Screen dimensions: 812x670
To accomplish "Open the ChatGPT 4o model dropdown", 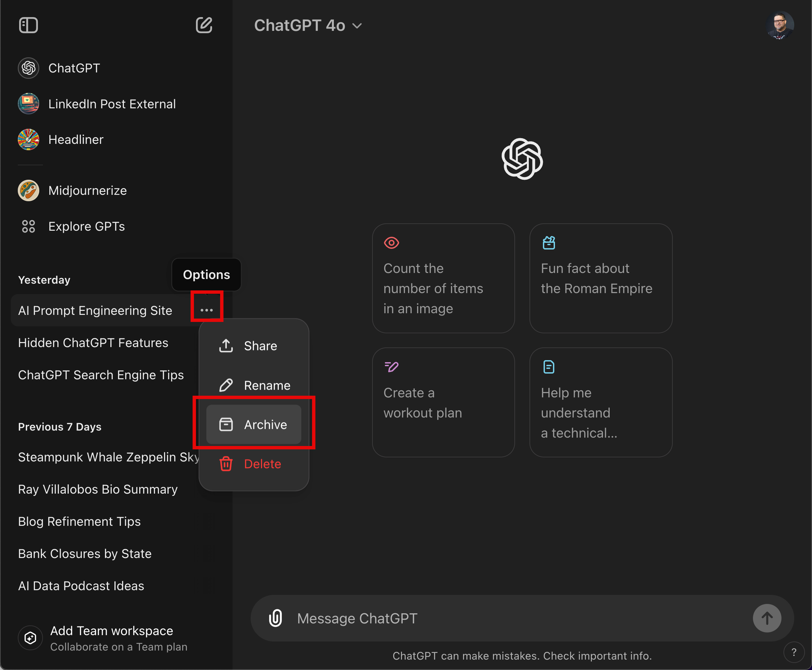I will click(x=308, y=26).
